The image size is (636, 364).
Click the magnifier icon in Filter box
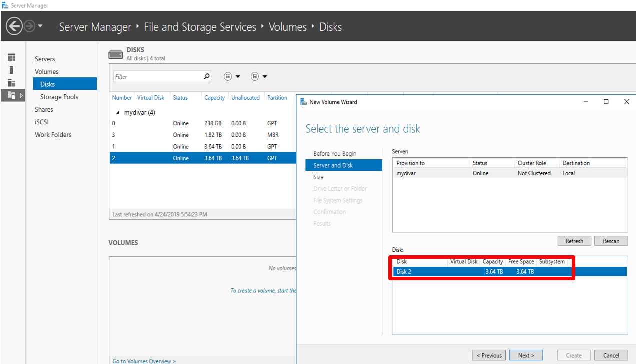coord(207,77)
